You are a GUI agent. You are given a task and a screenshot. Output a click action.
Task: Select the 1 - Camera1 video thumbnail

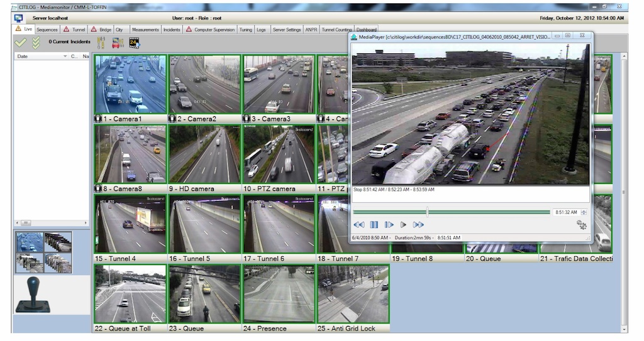pos(130,84)
